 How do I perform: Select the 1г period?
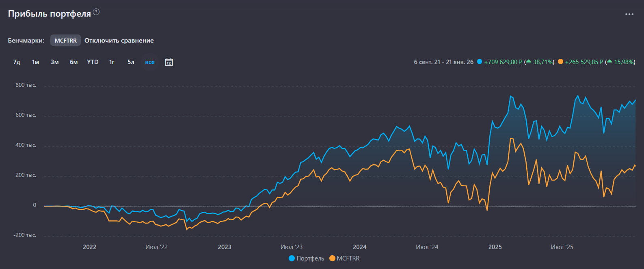point(112,62)
